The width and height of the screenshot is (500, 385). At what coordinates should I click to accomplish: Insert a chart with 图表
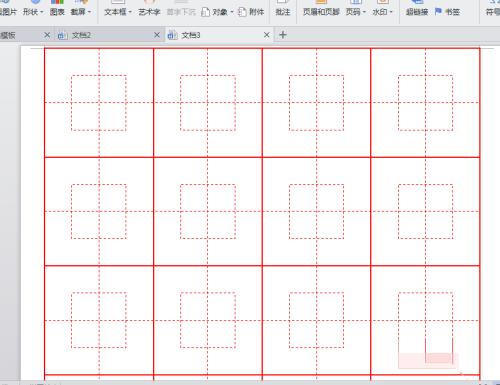[x=57, y=12]
